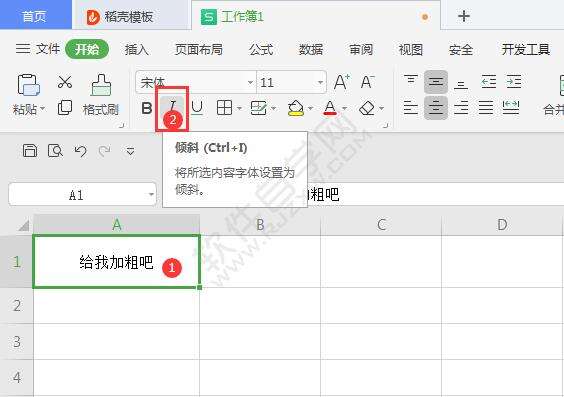Switch to the 视图 ribbon tab

click(411, 49)
